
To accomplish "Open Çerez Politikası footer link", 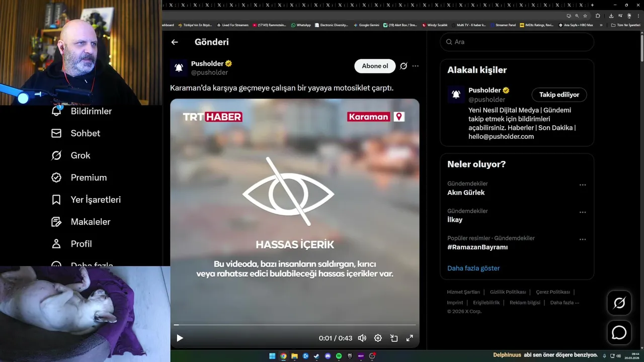I will [553, 292].
